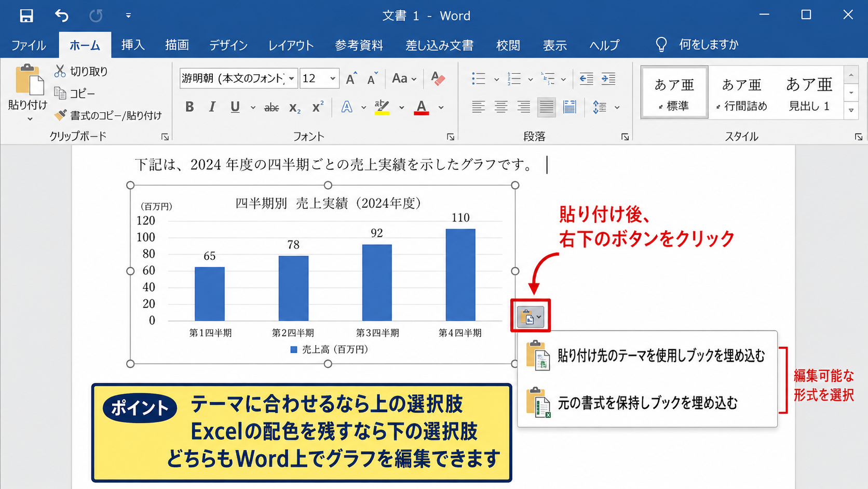Toggle strikethrough abc
This screenshot has width=868, height=489.
272,108
